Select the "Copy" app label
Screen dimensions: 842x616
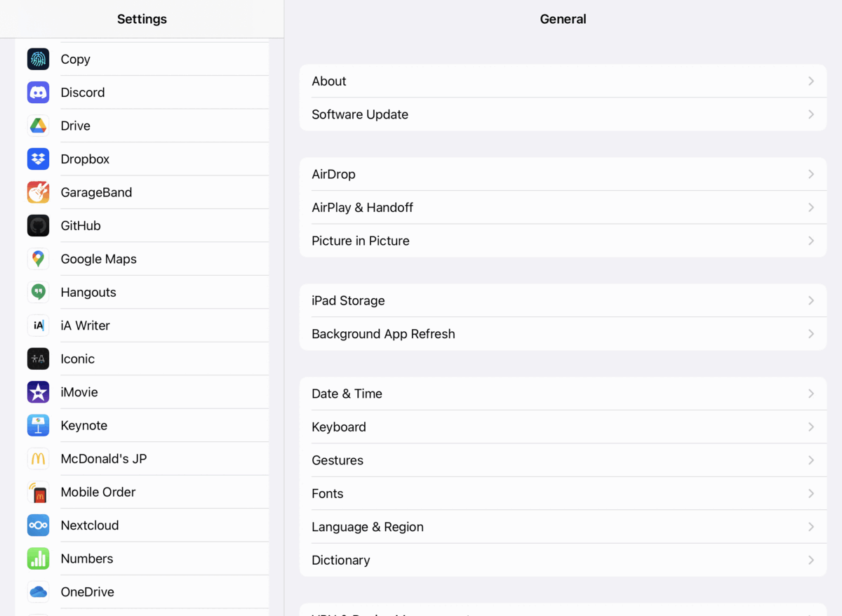tap(75, 59)
